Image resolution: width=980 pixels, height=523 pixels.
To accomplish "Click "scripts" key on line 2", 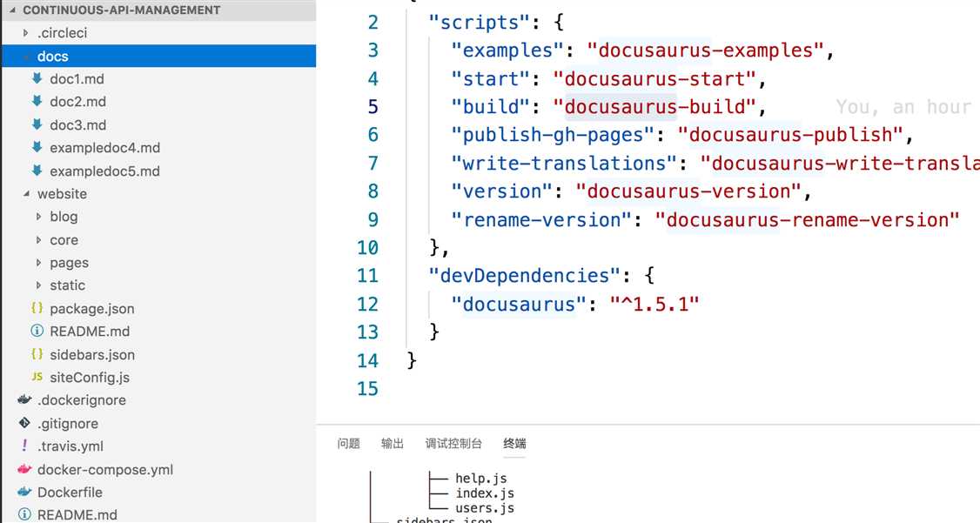I will tap(480, 23).
